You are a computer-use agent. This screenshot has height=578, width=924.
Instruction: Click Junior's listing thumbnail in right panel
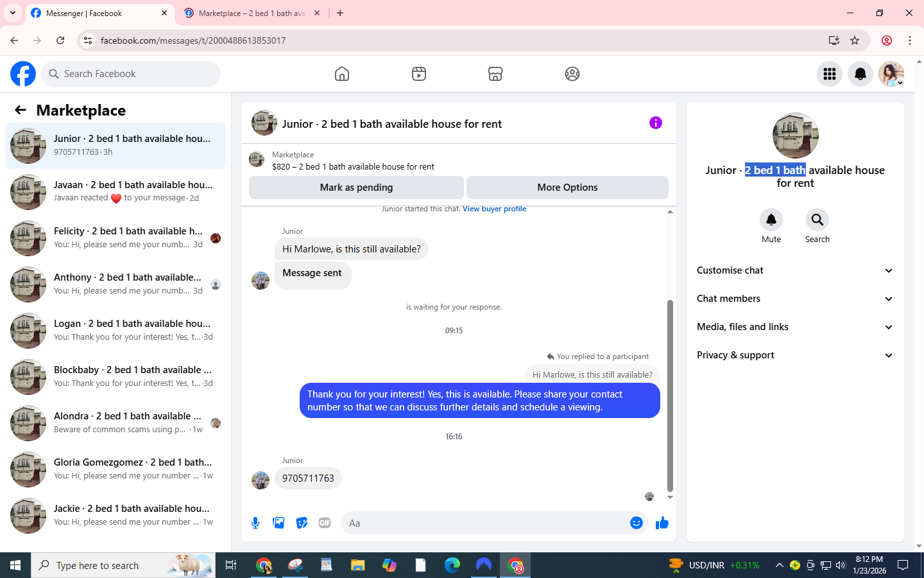795,136
